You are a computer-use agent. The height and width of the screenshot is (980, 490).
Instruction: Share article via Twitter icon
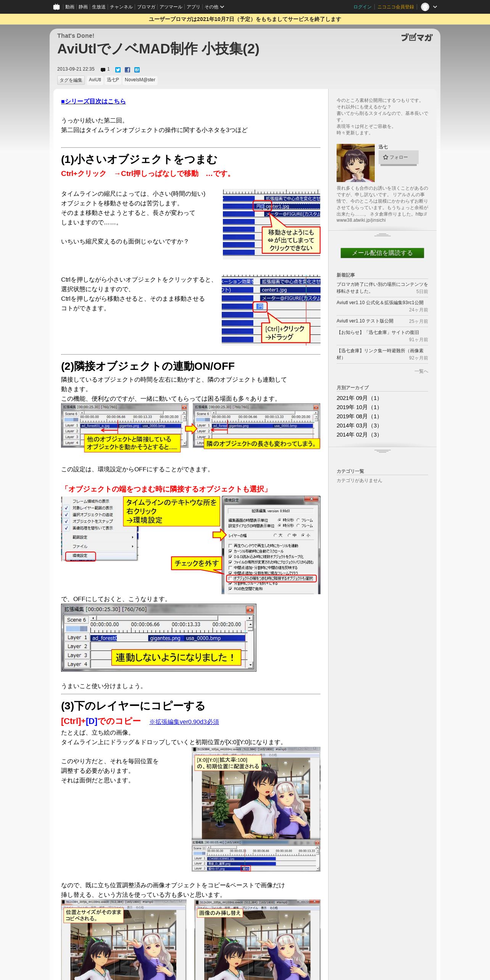pos(118,70)
